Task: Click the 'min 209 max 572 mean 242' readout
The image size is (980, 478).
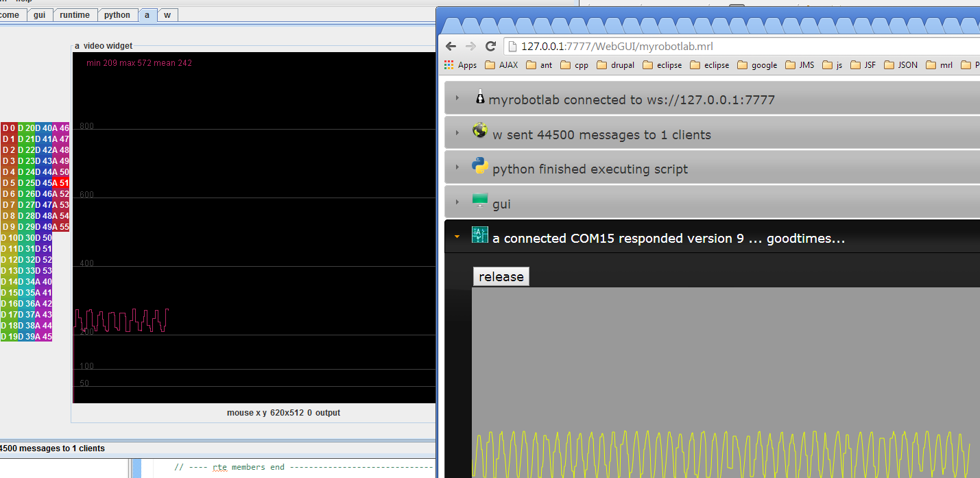Action: pos(139,63)
